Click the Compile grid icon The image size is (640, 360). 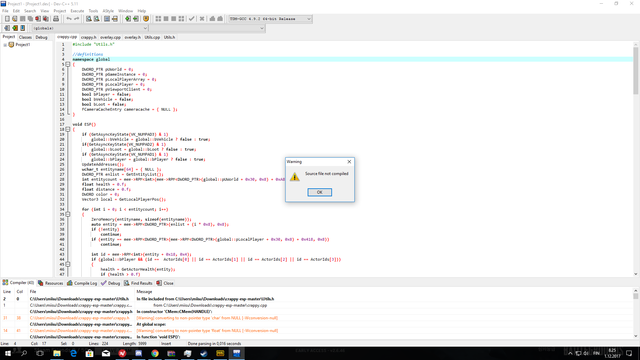click(x=158, y=19)
